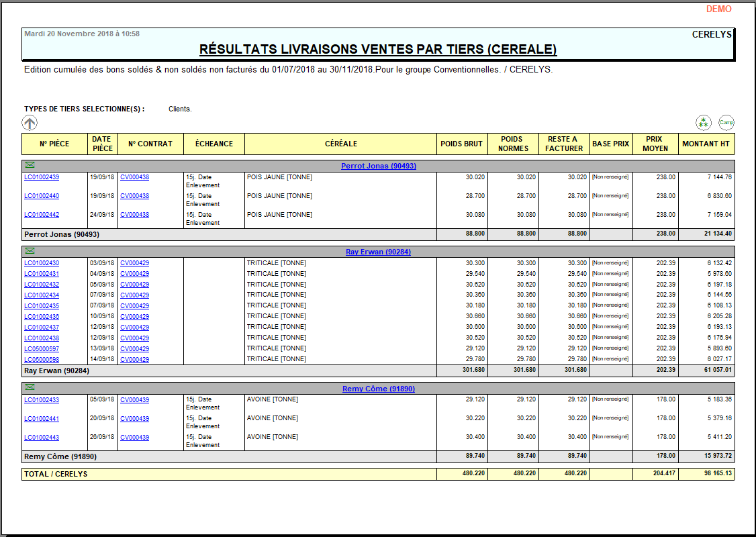Open contract CV000439 on the LC01002441 row

[134, 419]
